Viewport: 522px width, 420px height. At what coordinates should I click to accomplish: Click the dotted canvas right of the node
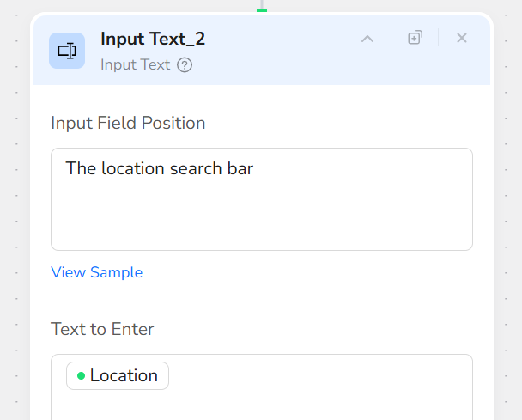tap(507, 215)
